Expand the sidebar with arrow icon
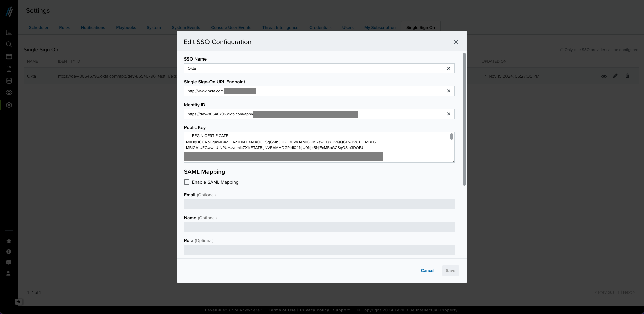Image resolution: width=644 pixels, height=314 pixels. [x=18, y=302]
